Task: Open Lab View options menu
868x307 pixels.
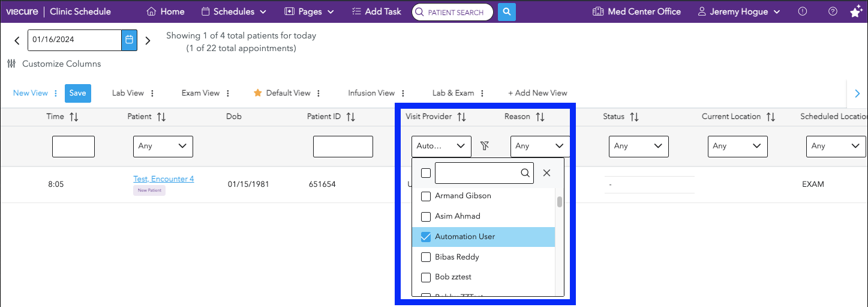Action: (x=152, y=93)
